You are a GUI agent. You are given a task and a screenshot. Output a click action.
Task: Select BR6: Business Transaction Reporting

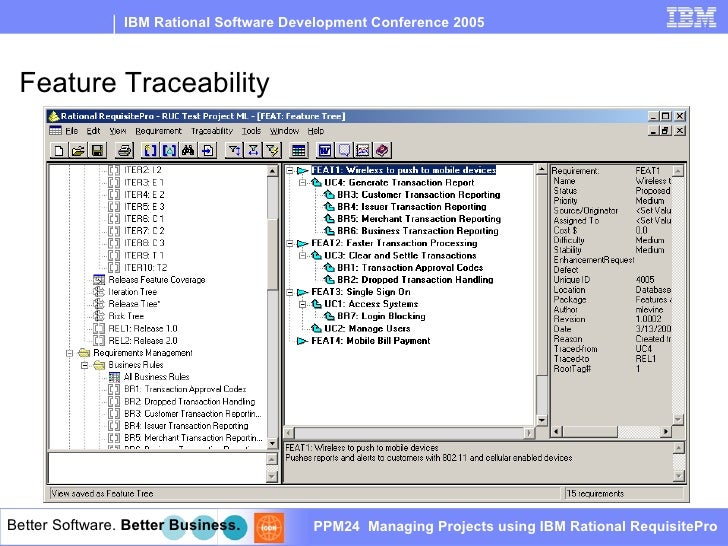coord(418,231)
